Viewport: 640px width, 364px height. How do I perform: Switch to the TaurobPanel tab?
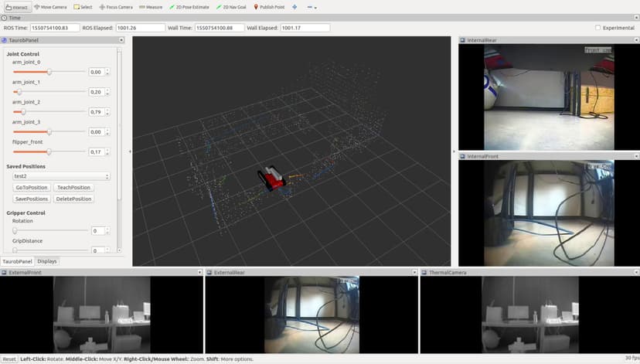[17, 261]
